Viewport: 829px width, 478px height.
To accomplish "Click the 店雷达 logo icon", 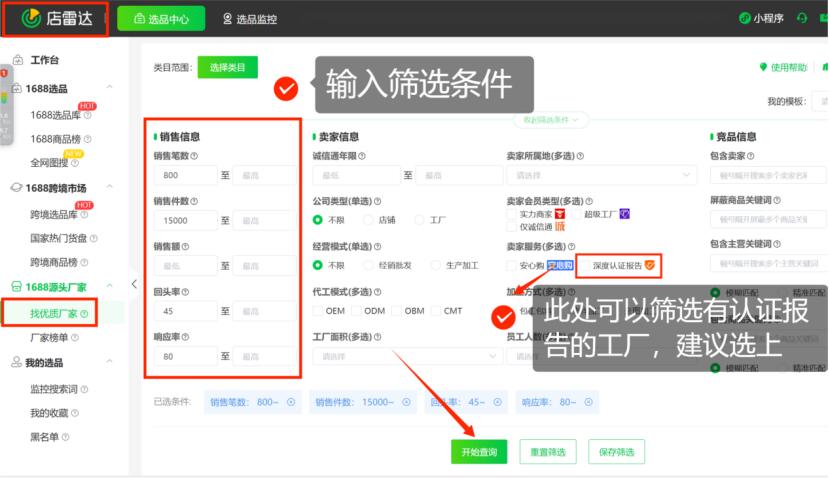I will click(x=31, y=18).
